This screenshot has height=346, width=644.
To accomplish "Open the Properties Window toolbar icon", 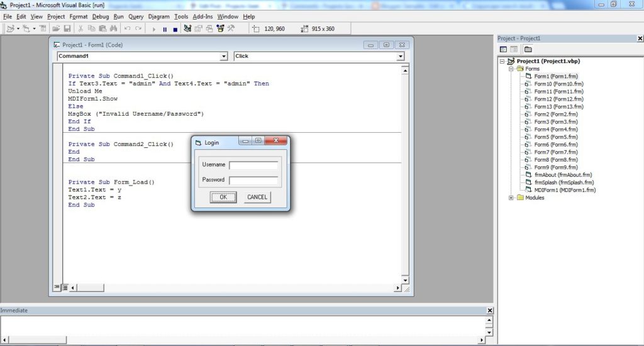I will coord(198,29).
